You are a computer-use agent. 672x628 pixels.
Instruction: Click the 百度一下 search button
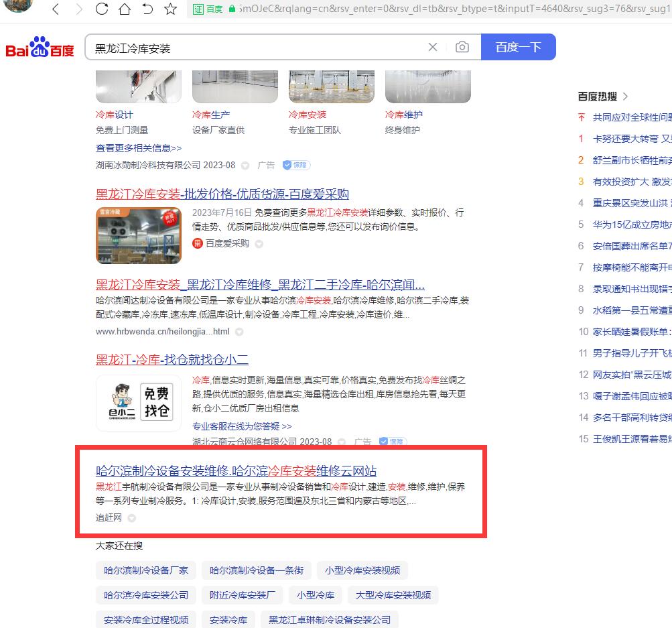click(519, 47)
